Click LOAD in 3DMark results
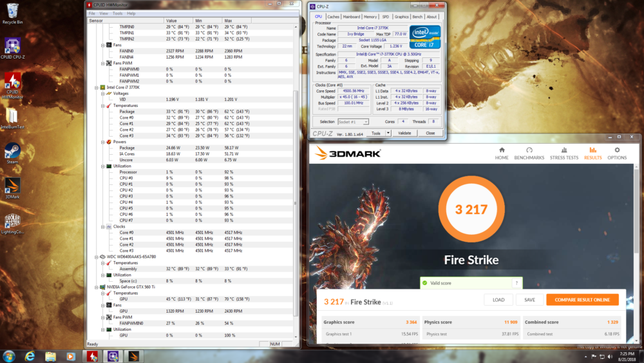The image size is (644, 363). click(498, 300)
